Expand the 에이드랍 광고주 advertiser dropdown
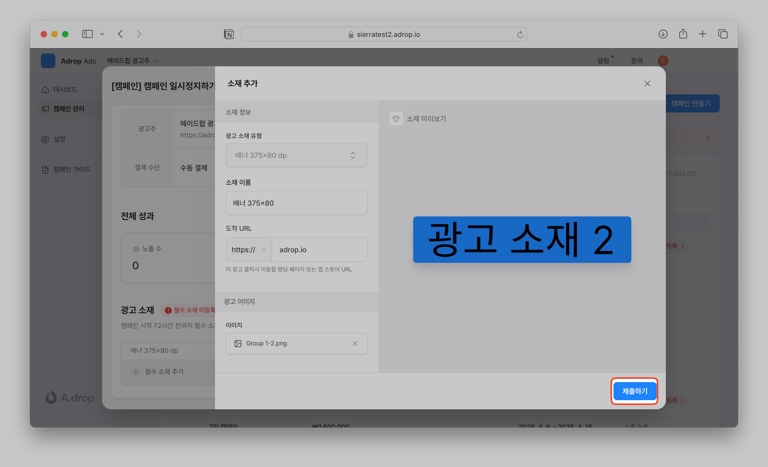768x467 pixels. tap(133, 61)
